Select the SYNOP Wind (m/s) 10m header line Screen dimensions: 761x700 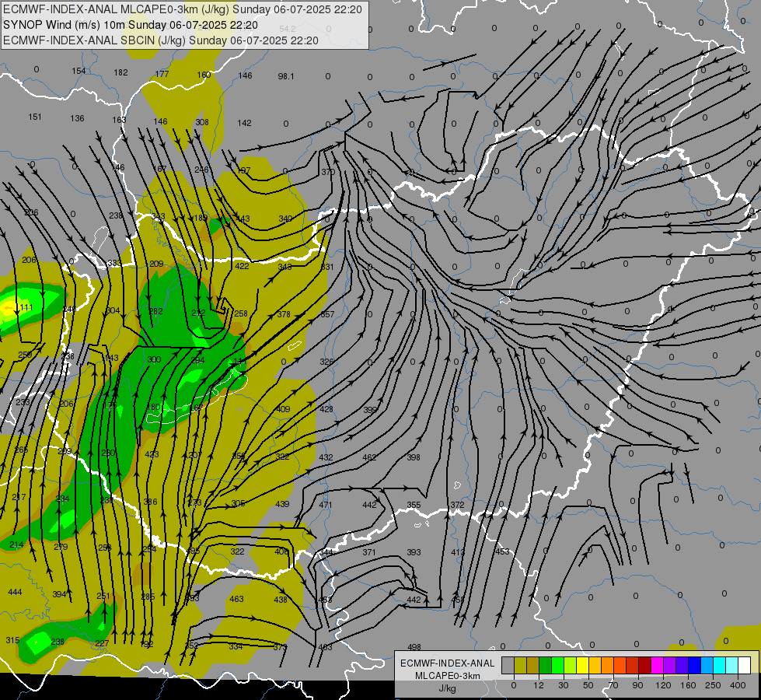130,25
